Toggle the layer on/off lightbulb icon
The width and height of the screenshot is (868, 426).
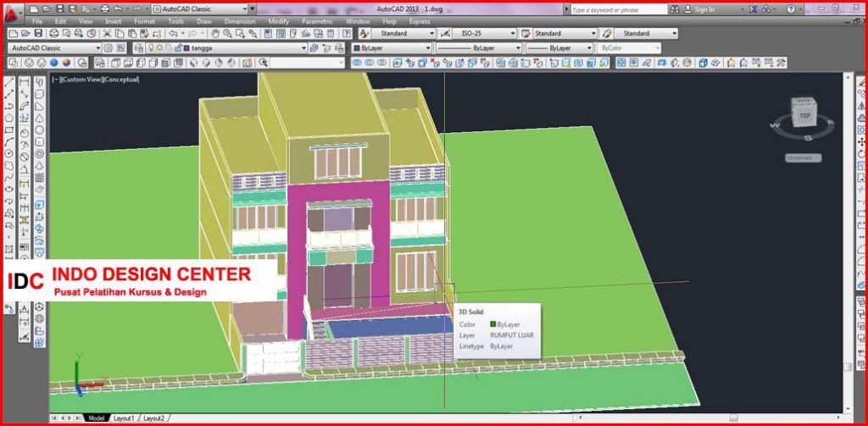tap(151, 48)
